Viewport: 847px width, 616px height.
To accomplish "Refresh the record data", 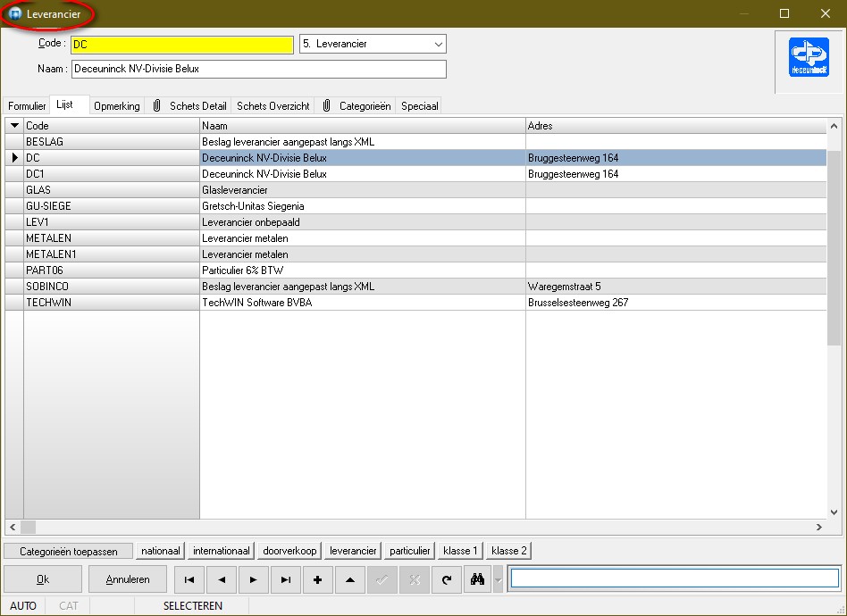I will pos(446,579).
